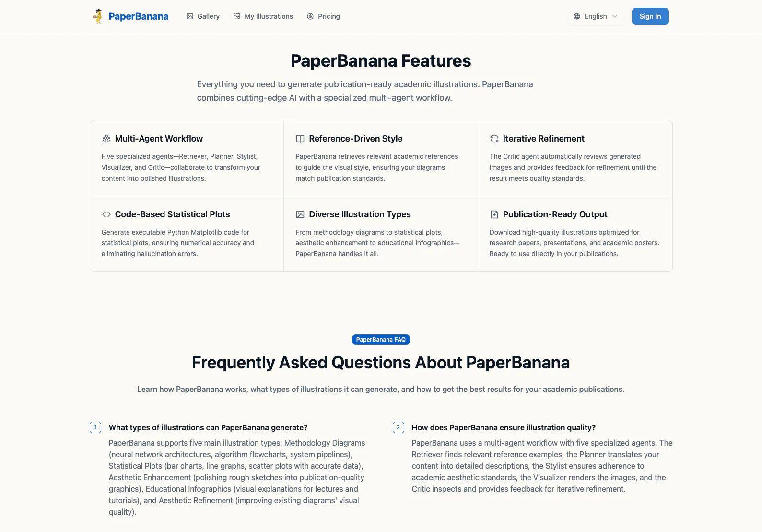Open the PaperBanana home link text

click(139, 16)
